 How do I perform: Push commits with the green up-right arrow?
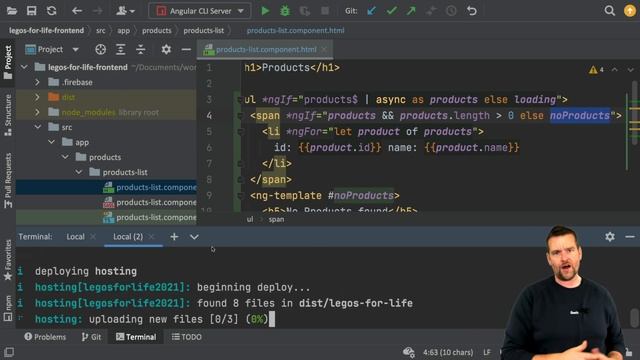tap(411, 11)
